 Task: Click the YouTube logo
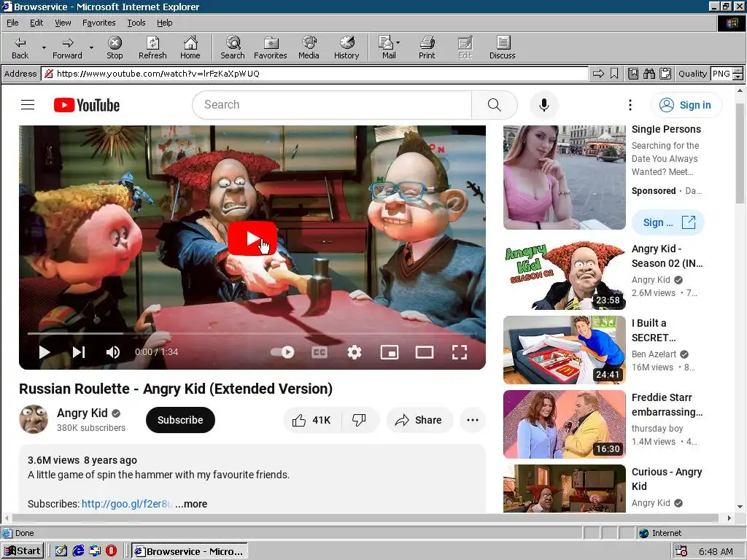[x=86, y=105]
